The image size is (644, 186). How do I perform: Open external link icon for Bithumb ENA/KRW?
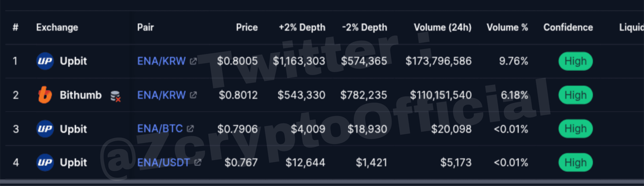(x=193, y=95)
